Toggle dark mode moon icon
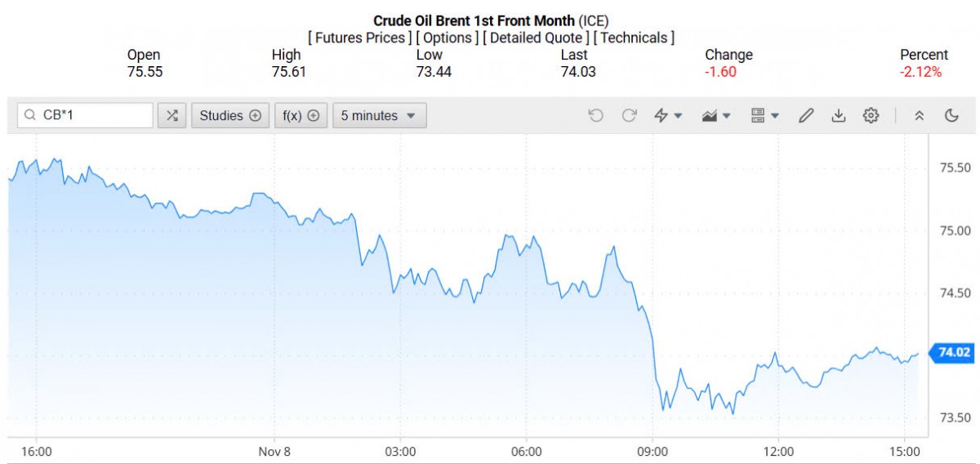This screenshot has height=464, width=980. [951, 116]
